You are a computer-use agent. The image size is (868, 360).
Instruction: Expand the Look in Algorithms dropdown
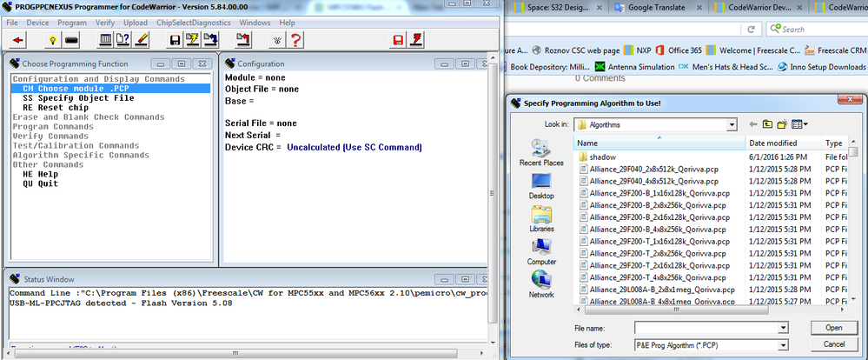pos(732,124)
